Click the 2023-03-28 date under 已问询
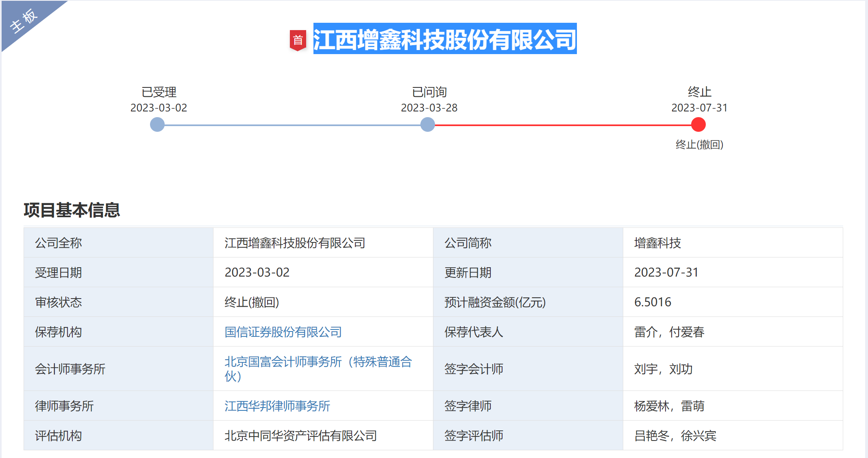The height and width of the screenshot is (458, 868). 429,108
